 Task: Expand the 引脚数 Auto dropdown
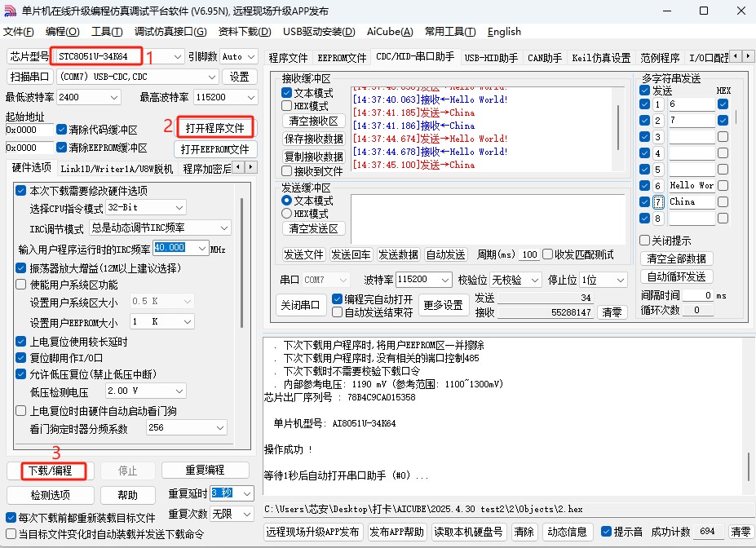(x=251, y=57)
